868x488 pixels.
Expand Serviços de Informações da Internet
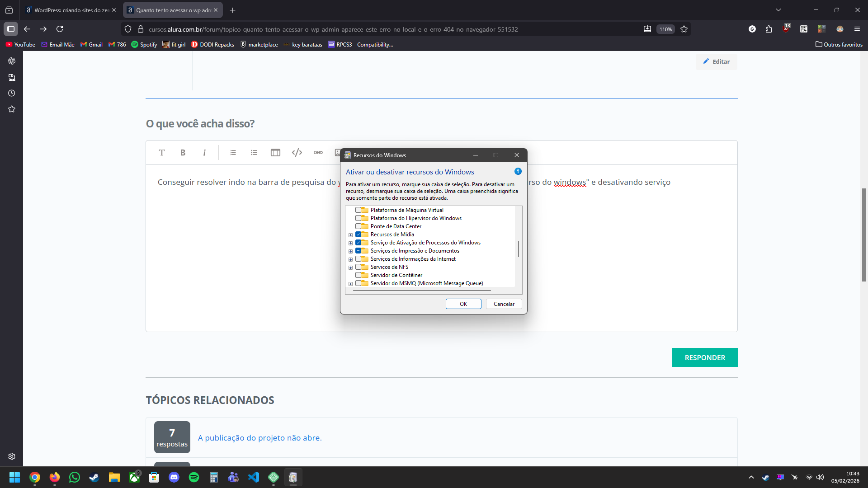(x=351, y=259)
